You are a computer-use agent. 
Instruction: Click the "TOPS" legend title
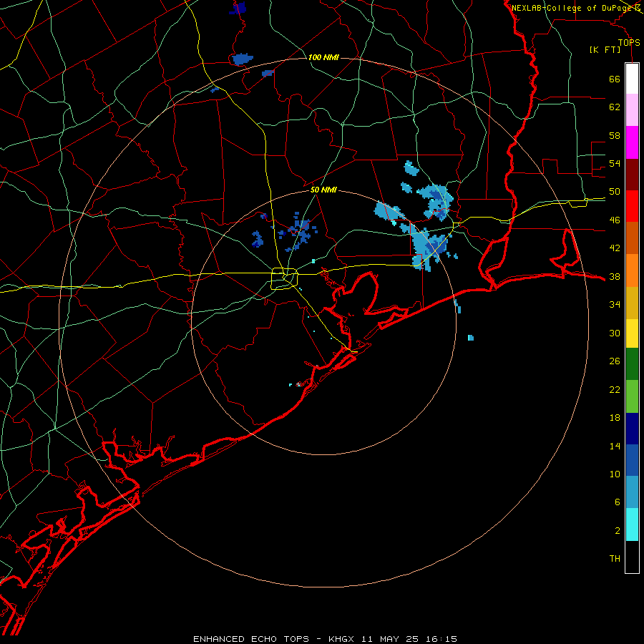(x=629, y=43)
